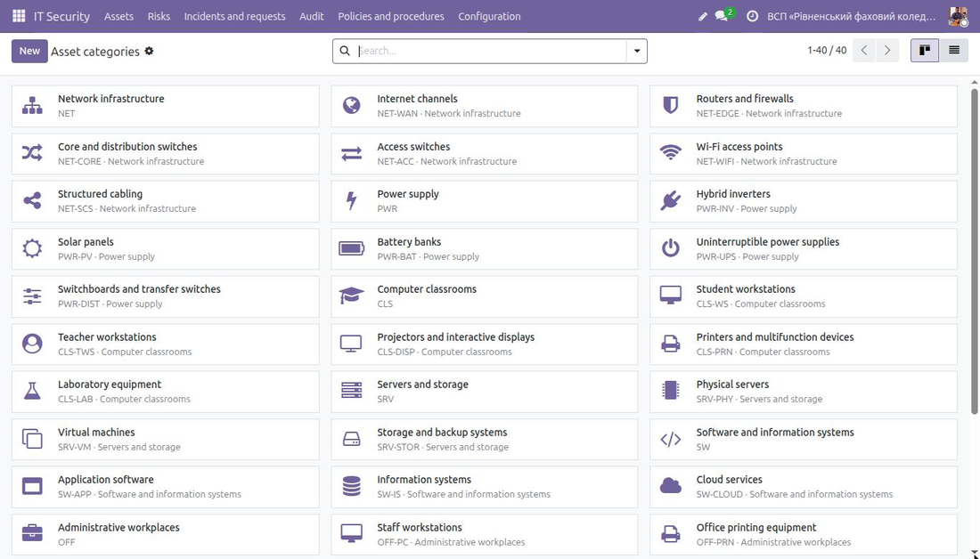Switch to kanban view
The image size is (980, 559).
tap(925, 51)
